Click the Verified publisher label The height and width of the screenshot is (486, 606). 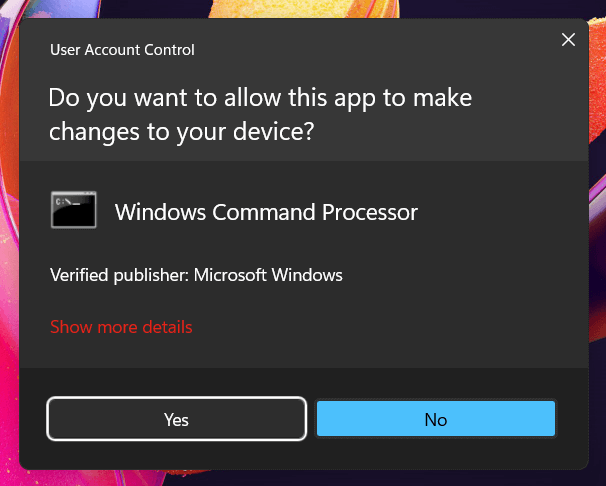click(119, 275)
